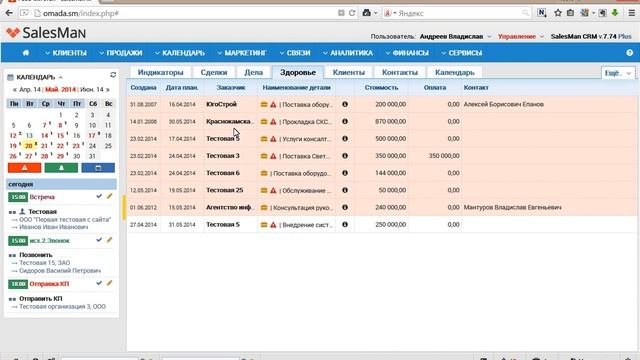Select the Здоровье tab
This screenshot has width=640, height=360.
(x=298, y=72)
